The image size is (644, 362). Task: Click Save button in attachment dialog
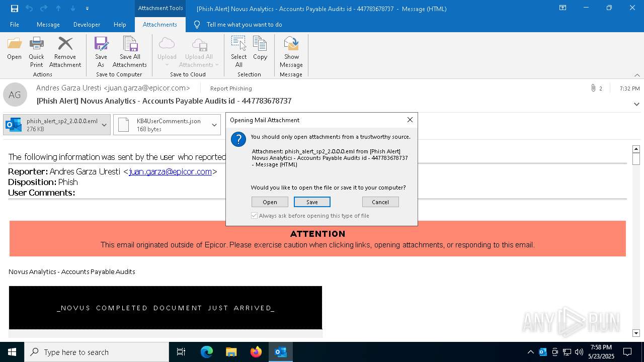(312, 202)
